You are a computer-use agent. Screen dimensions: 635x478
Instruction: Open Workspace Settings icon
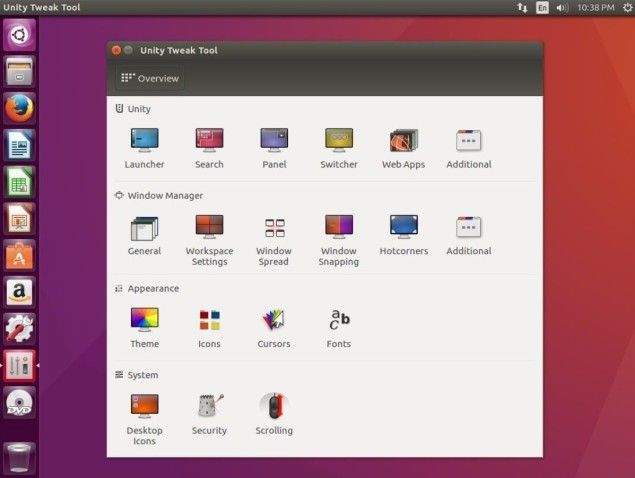point(209,226)
